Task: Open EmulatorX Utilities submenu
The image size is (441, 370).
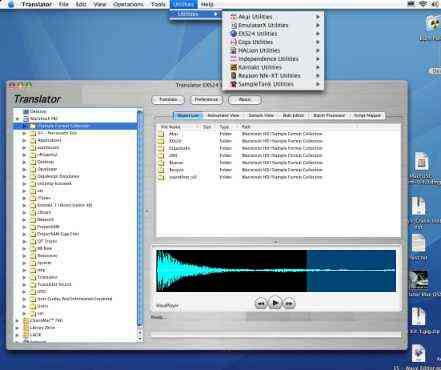Action: (x=273, y=25)
